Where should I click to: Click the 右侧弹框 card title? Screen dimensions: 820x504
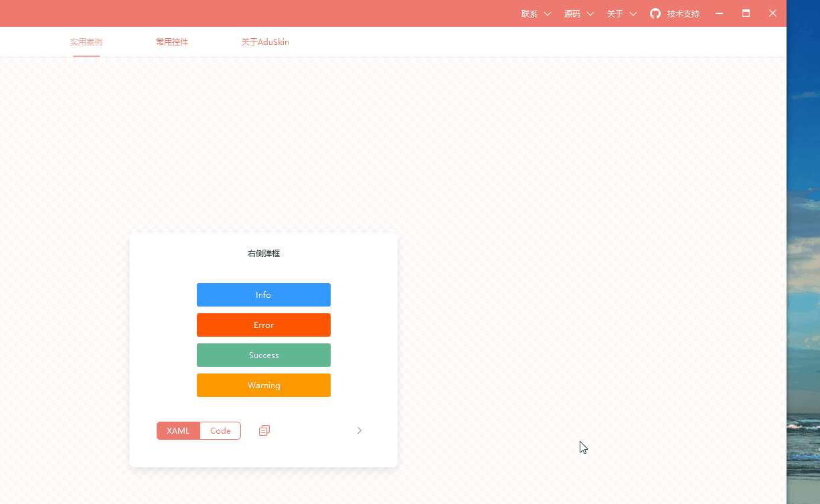[x=263, y=253]
